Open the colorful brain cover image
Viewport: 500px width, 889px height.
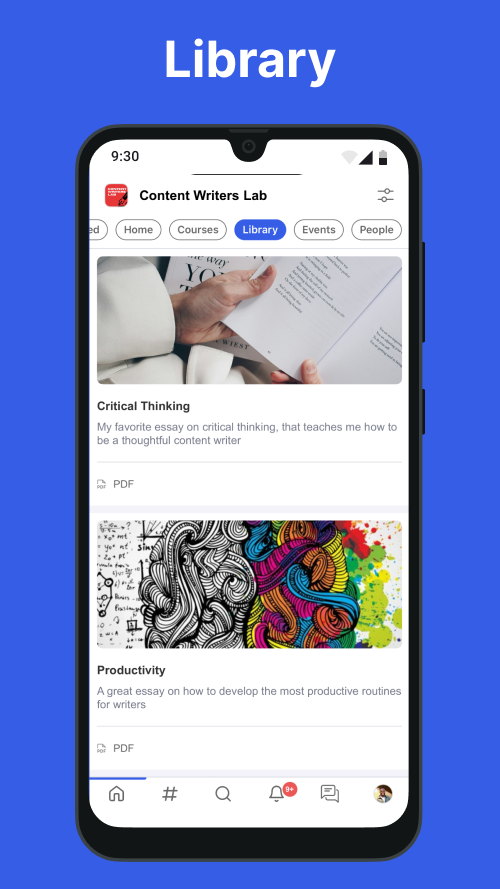pyautogui.click(x=249, y=585)
